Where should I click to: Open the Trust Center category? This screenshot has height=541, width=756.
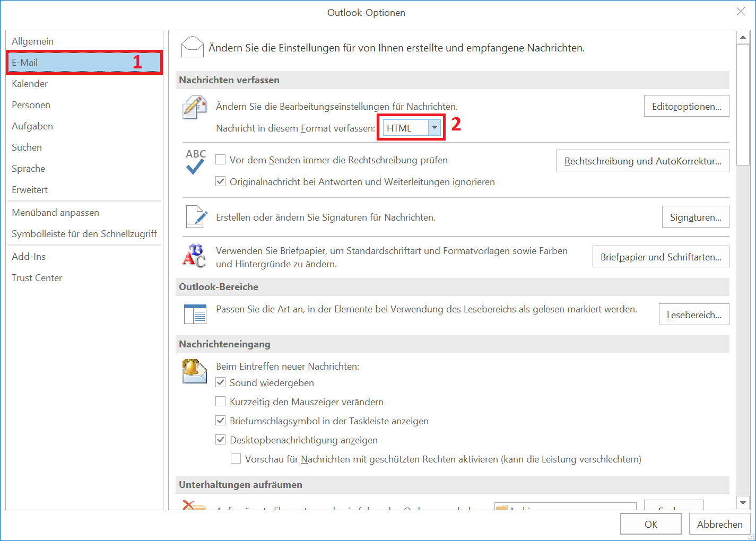pyautogui.click(x=84, y=278)
